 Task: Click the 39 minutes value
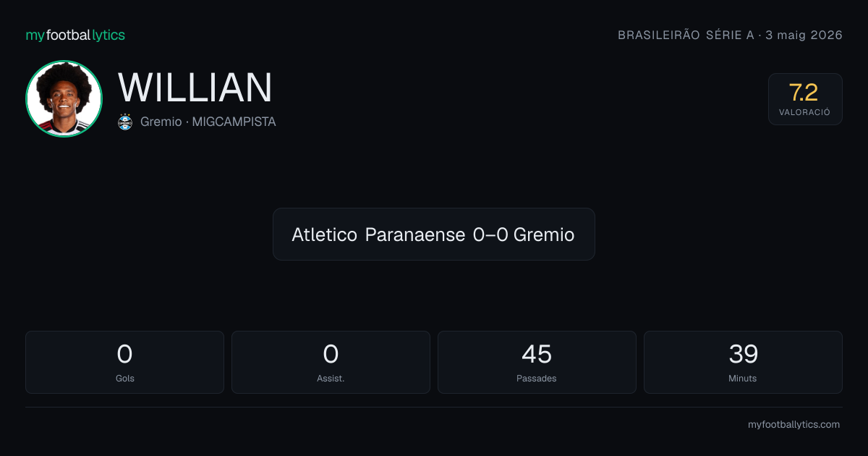743,354
